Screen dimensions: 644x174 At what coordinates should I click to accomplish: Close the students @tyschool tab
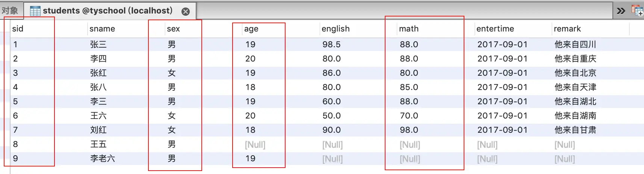point(186,12)
